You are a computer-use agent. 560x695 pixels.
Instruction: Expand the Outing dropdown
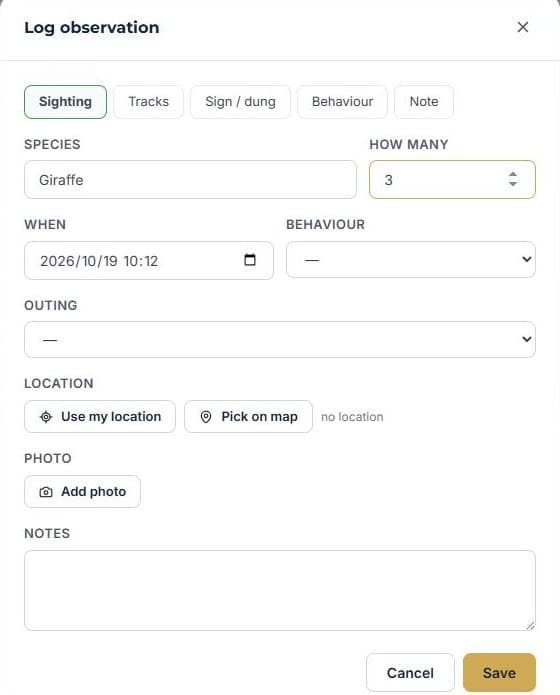coord(280,340)
